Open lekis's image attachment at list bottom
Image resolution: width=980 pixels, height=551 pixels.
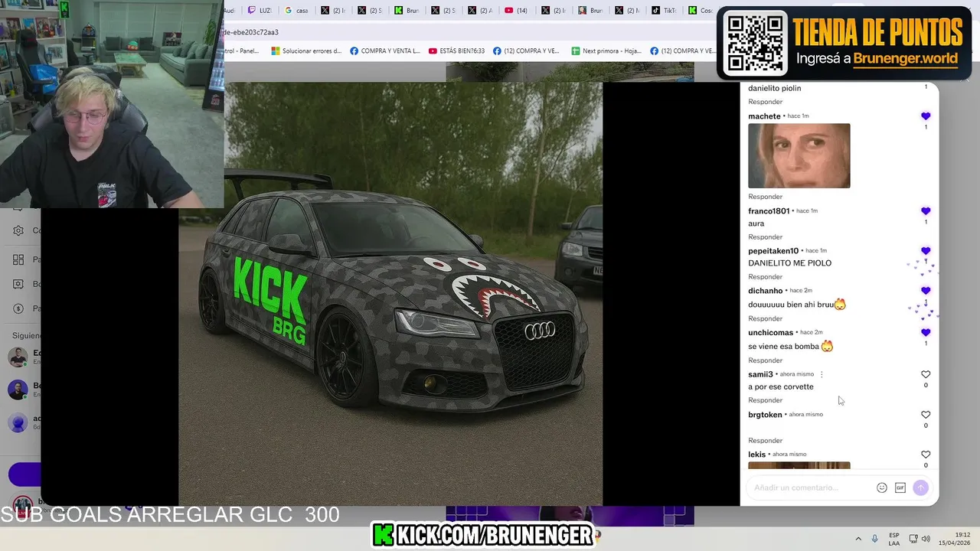(799, 465)
